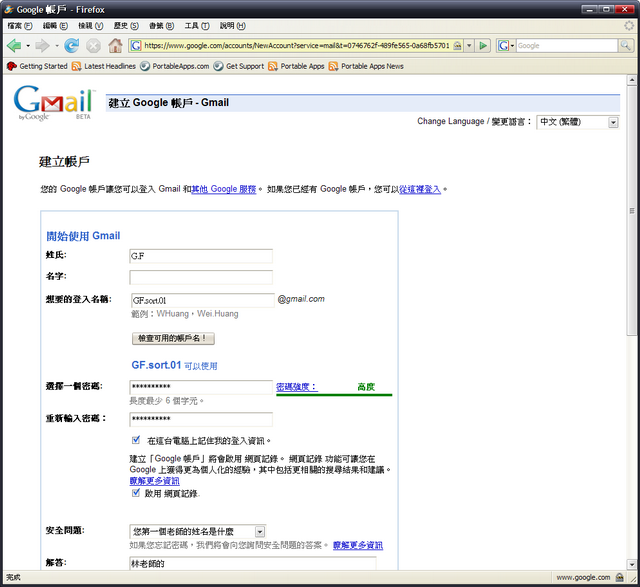Click the Google search engine icon
This screenshot has width=640, height=587.
[503, 45]
